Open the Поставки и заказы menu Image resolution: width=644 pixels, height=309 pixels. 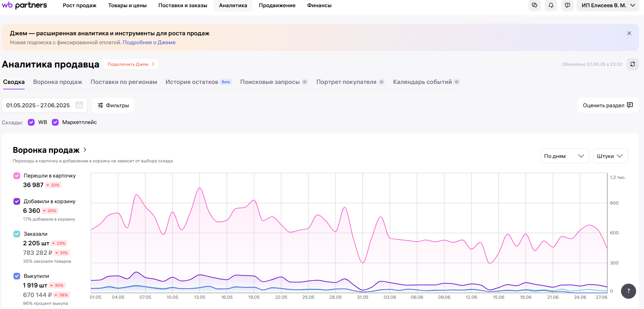click(183, 5)
